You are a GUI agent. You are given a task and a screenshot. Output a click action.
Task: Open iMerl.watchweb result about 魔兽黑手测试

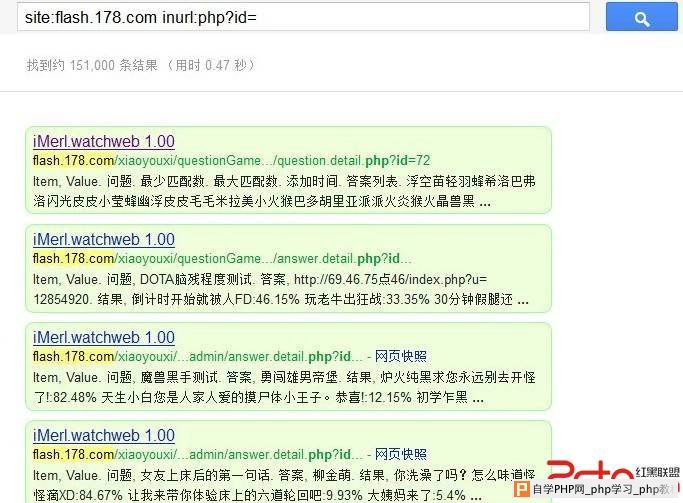tap(104, 337)
